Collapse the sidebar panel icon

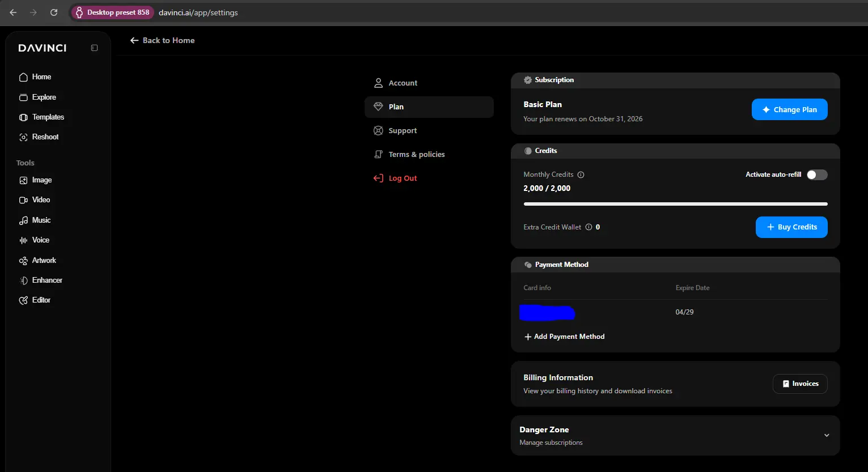click(x=94, y=48)
